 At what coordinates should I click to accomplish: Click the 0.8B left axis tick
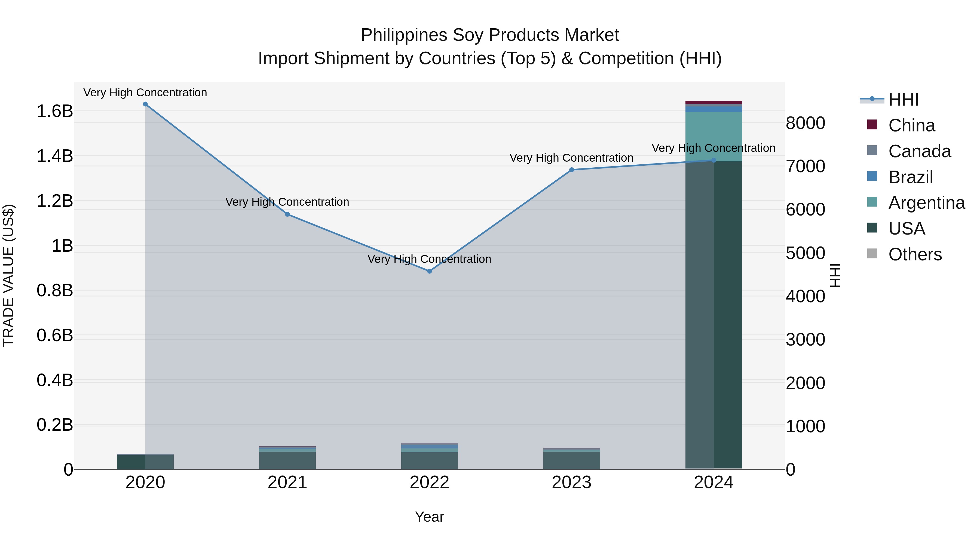[55, 291]
